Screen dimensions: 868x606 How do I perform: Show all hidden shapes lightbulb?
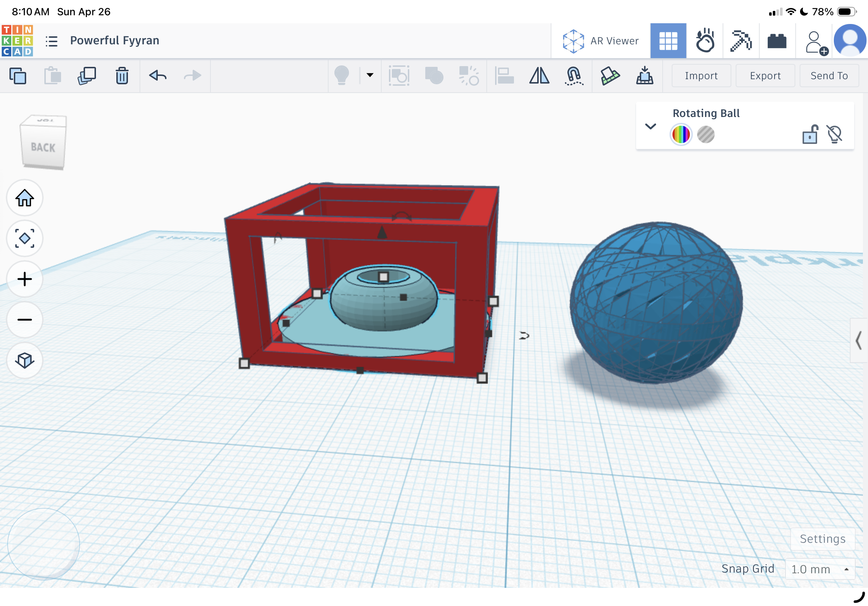coord(341,75)
